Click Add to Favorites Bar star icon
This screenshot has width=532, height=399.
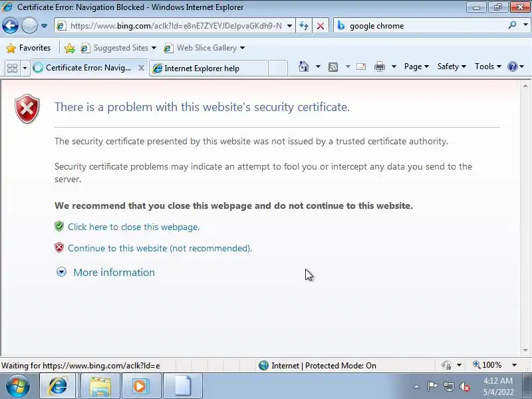click(x=70, y=48)
